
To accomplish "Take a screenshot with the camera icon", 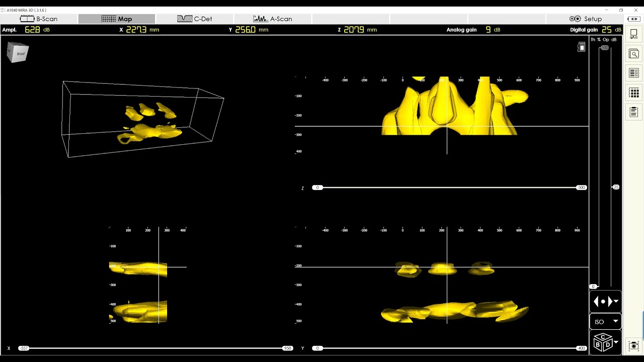I will [x=634, y=345].
